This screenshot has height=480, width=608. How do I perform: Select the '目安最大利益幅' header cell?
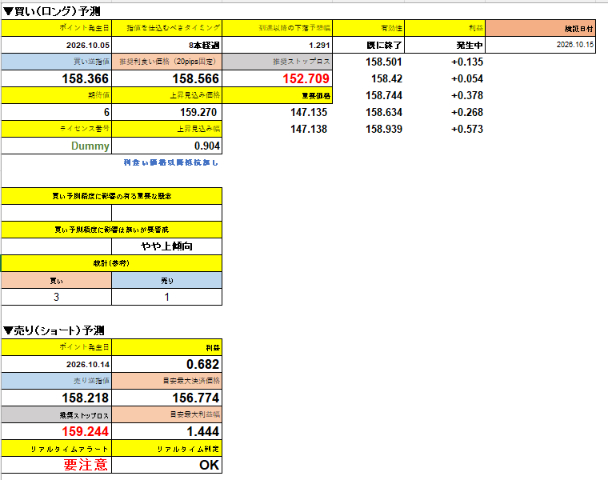point(167,414)
